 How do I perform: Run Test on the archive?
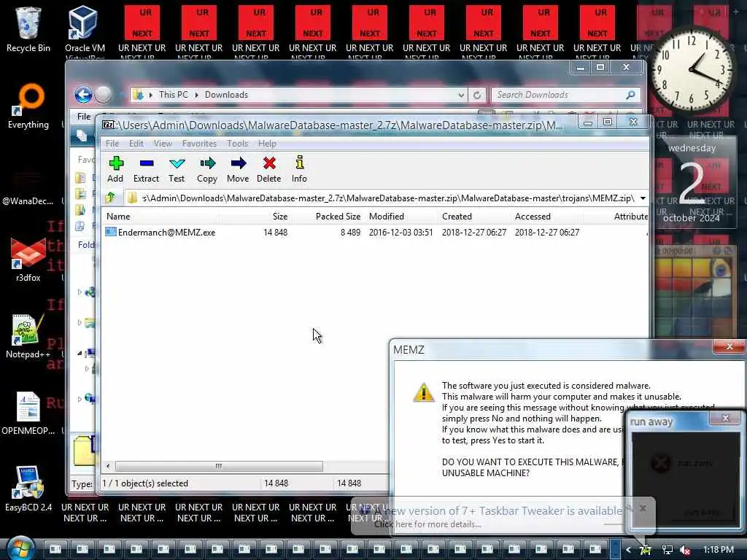point(177,169)
